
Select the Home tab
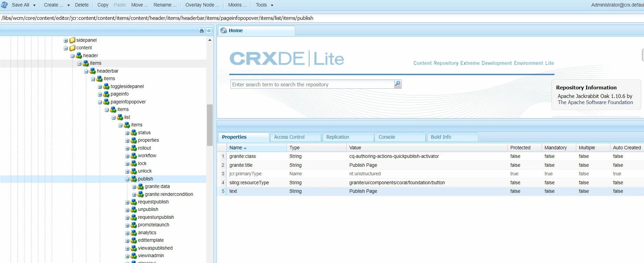pyautogui.click(x=256, y=30)
